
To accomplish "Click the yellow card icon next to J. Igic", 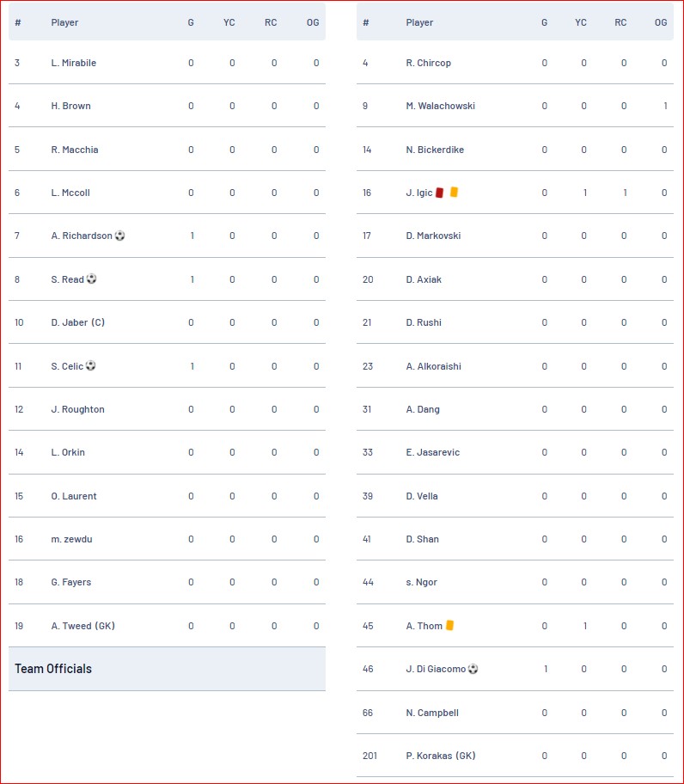I will (455, 192).
